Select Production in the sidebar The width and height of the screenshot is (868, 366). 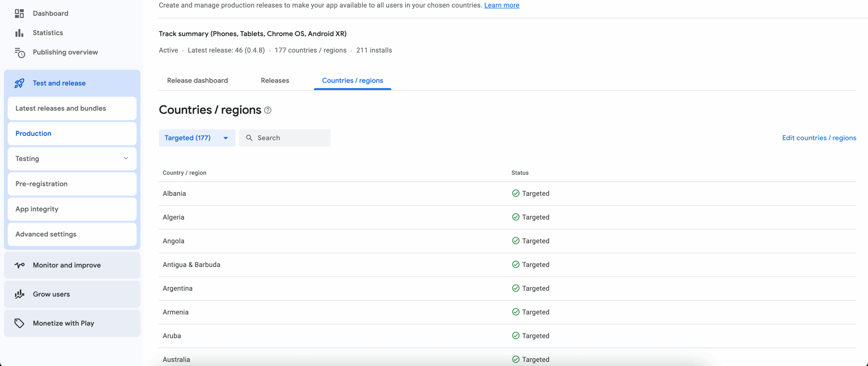point(33,133)
